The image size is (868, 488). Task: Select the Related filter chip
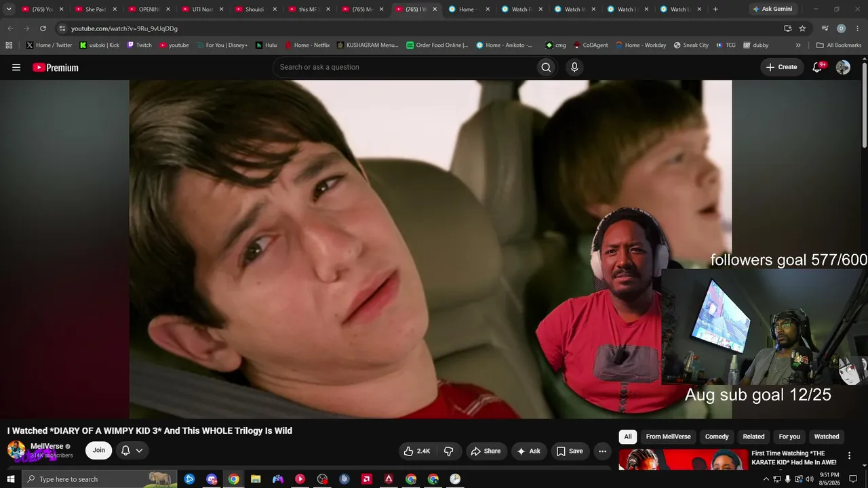point(753,436)
